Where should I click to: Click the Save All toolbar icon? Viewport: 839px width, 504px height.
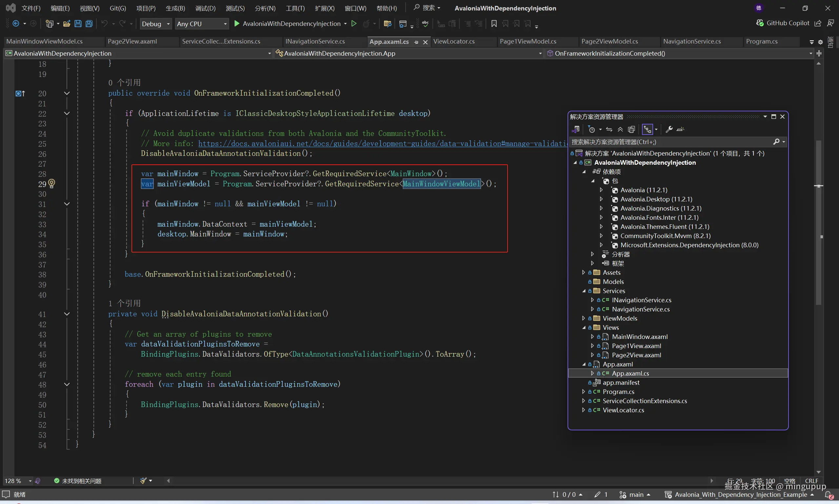click(x=89, y=24)
